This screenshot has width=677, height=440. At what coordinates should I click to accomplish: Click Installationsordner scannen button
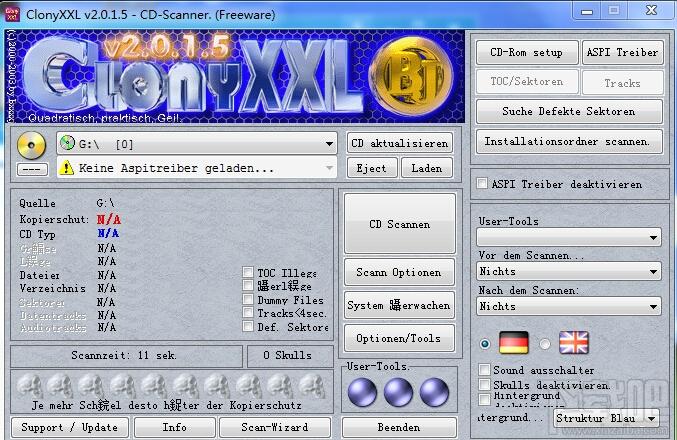(x=569, y=141)
